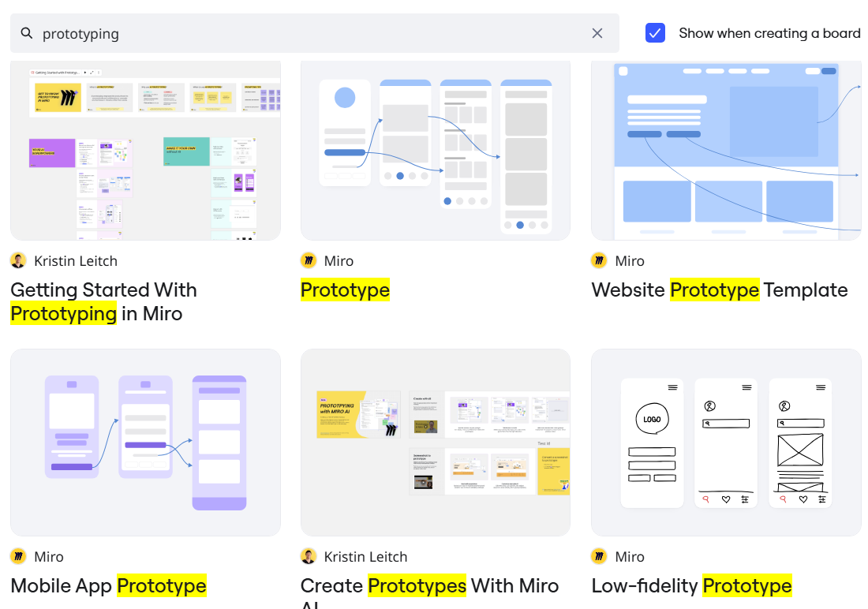Open the 'Website Prototype Template' link

719,290
